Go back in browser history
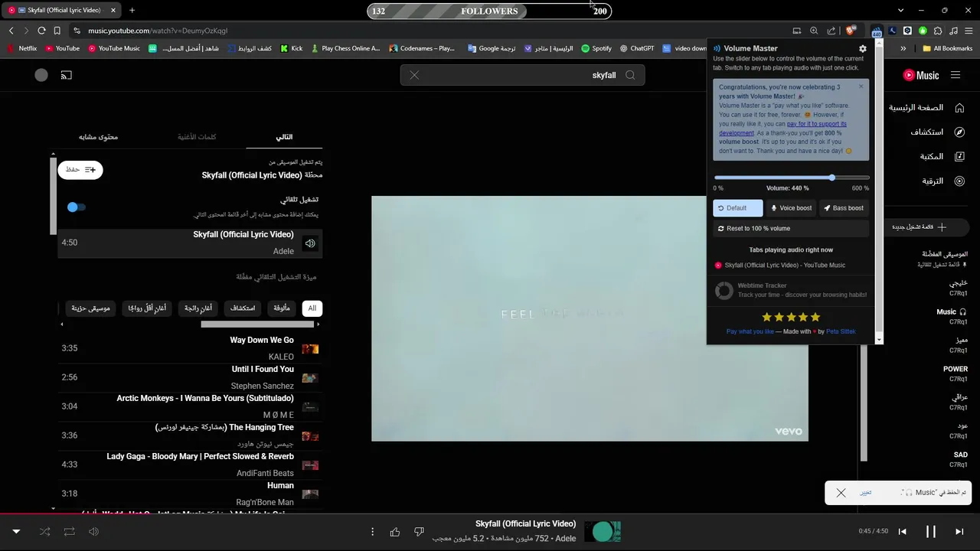The width and height of the screenshot is (980, 551). click(11, 31)
